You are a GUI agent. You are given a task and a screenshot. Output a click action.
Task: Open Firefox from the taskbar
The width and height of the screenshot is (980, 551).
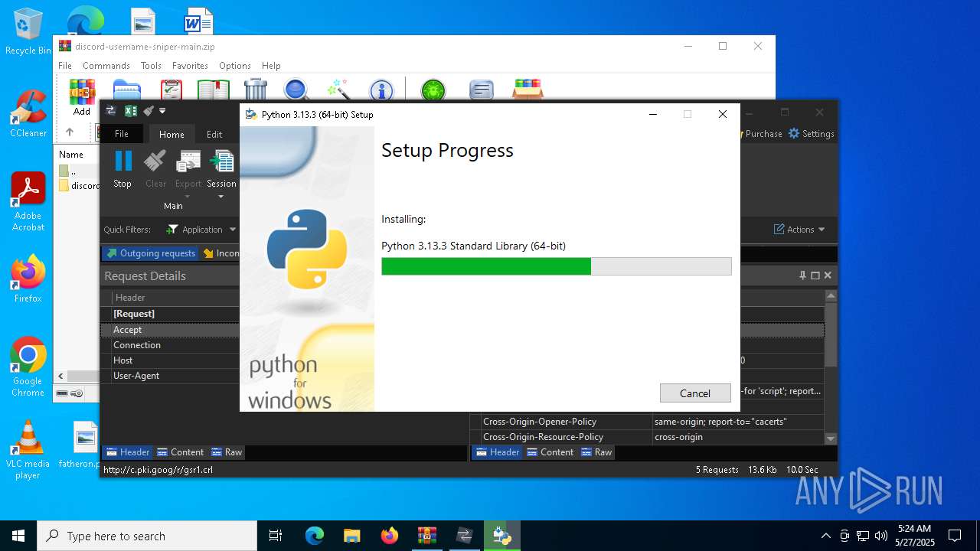390,536
